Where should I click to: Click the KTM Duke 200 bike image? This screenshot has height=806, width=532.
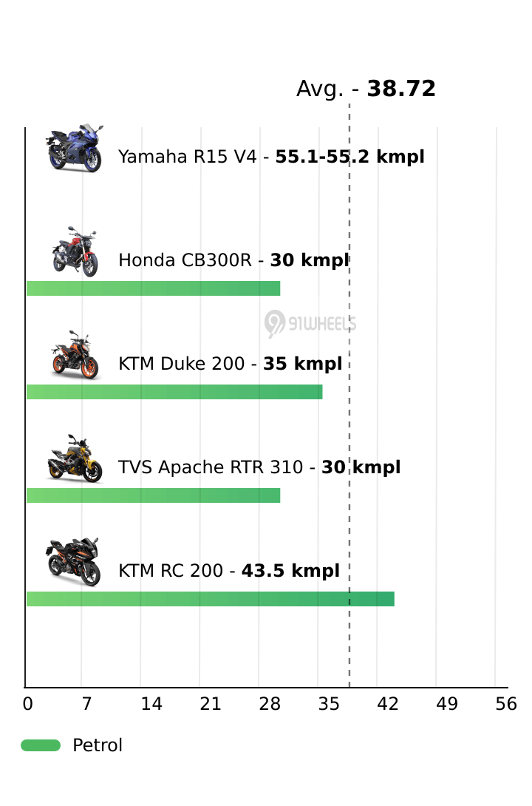(x=74, y=356)
